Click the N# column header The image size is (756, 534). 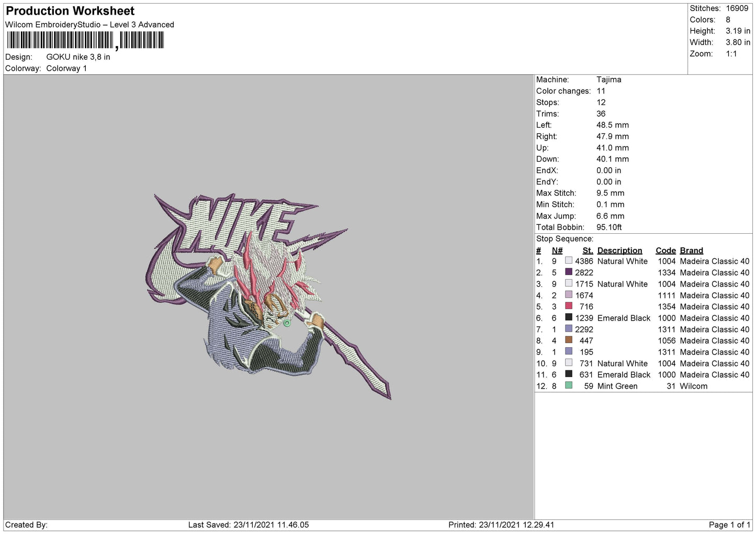tap(557, 251)
